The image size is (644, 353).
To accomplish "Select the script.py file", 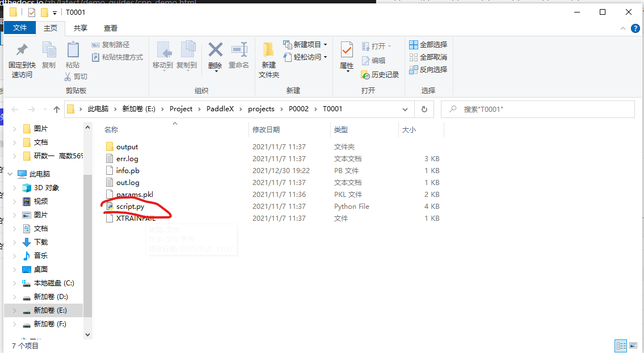I will (130, 207).
